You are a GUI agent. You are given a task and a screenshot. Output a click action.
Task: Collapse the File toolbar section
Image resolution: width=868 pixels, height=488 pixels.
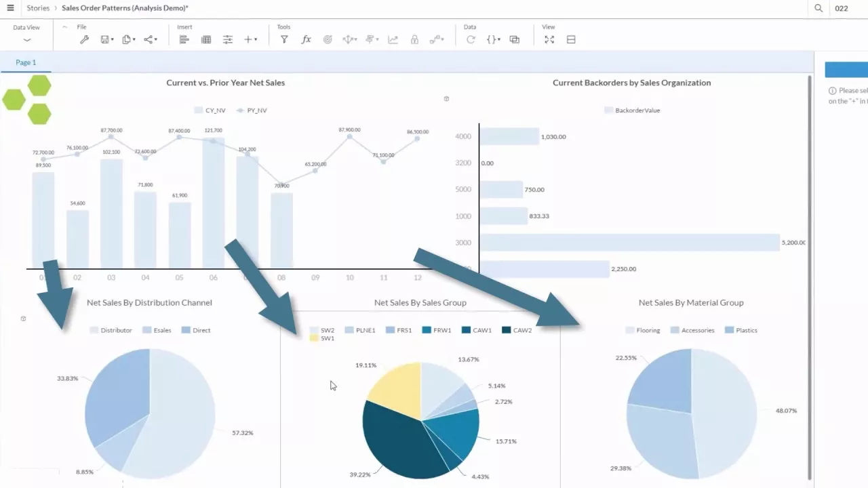coord(65,27)
